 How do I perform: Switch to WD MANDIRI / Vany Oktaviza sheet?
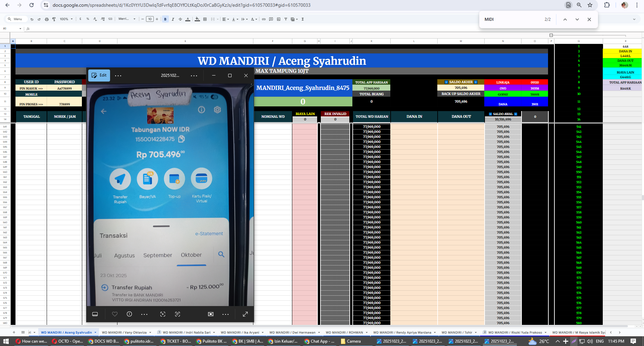(x=124, y=332)
